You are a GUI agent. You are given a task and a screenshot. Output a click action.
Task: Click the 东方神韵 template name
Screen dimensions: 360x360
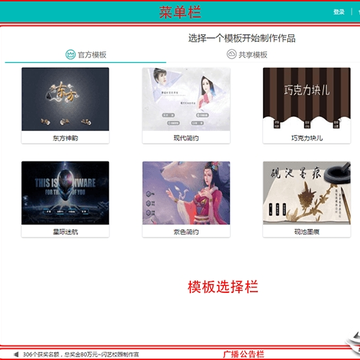pos(65,138)
